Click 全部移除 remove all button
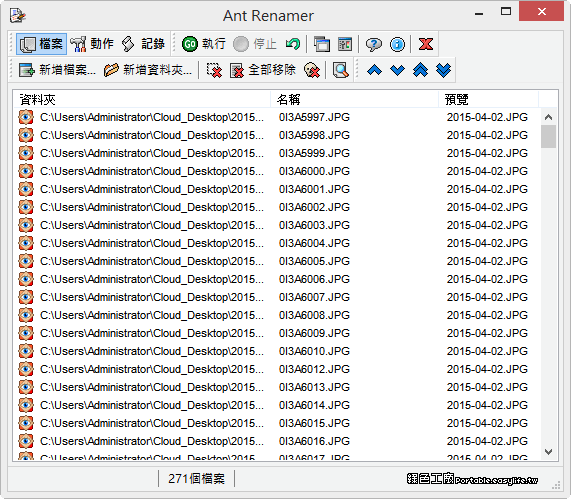This screenshot has height=499, width=571. tap(263, 70)
